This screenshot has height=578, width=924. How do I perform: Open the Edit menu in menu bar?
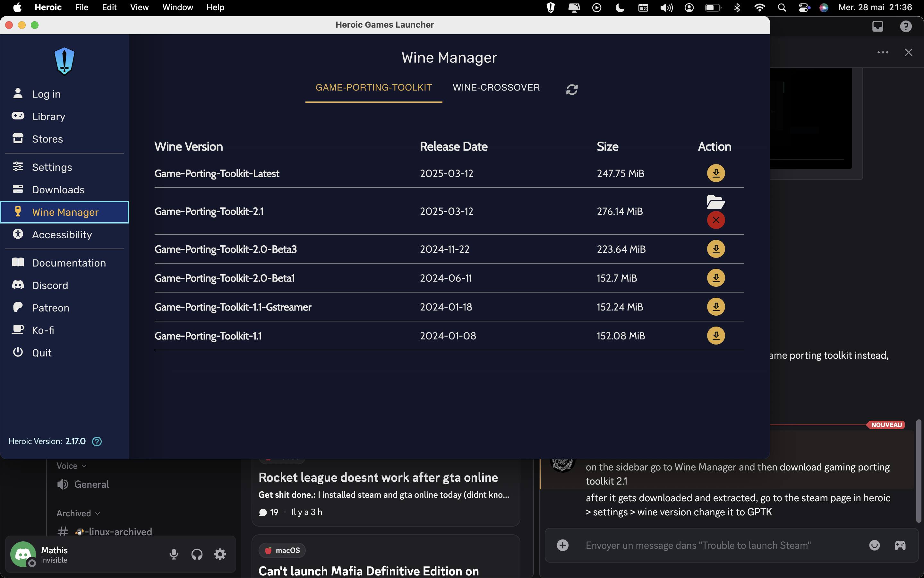tap(109, 7)
